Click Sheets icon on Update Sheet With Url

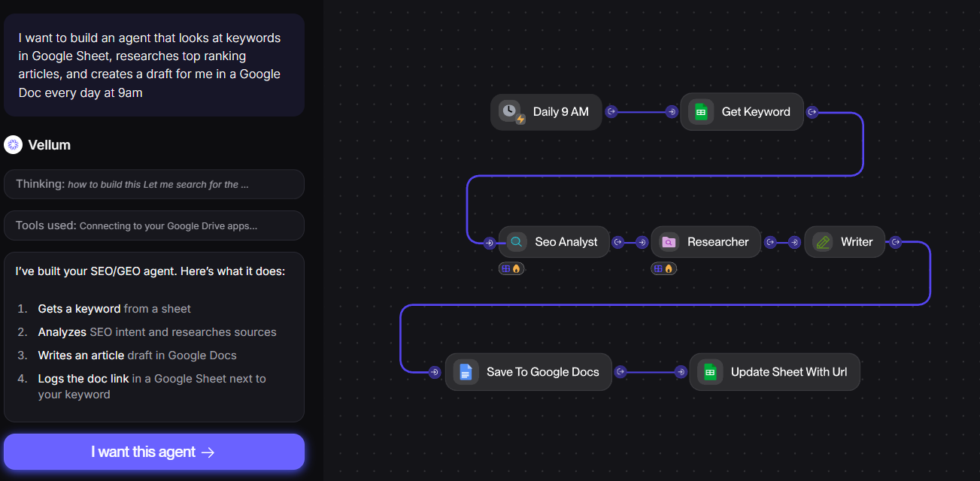pos(709,371)
